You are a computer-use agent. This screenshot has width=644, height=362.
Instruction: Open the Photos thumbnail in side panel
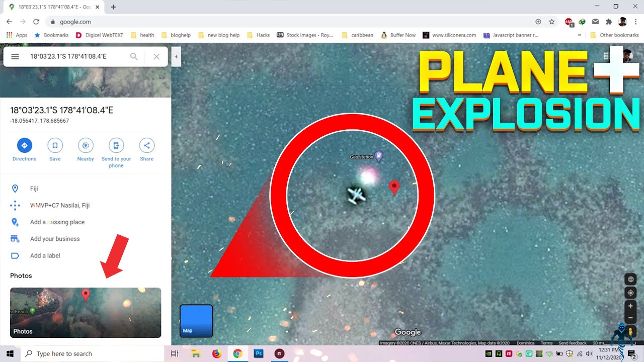(x=86, y=312)
